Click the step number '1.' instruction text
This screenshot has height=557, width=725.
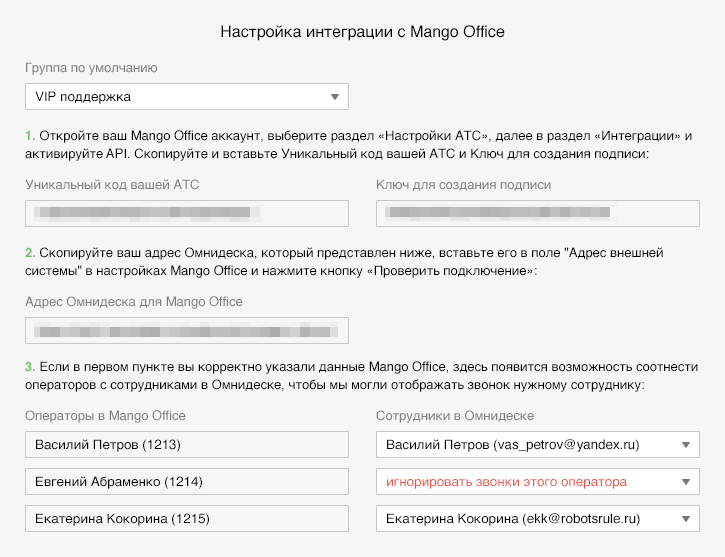pos(358,145)
